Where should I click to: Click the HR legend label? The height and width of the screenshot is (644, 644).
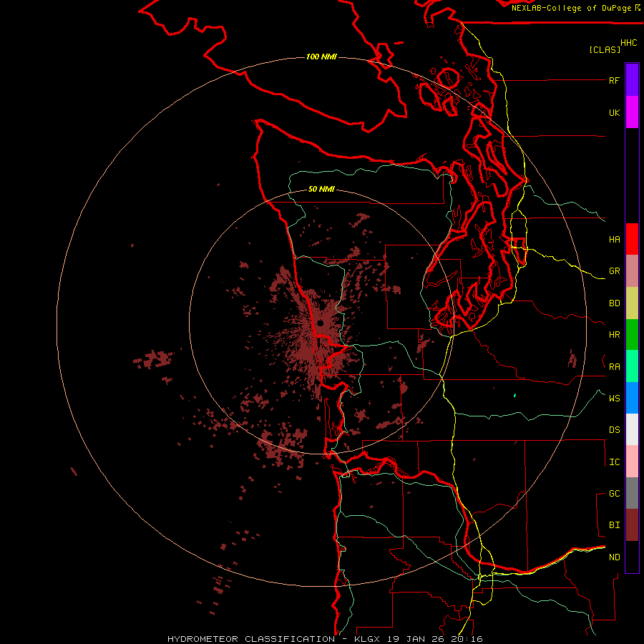click(614, 335)
